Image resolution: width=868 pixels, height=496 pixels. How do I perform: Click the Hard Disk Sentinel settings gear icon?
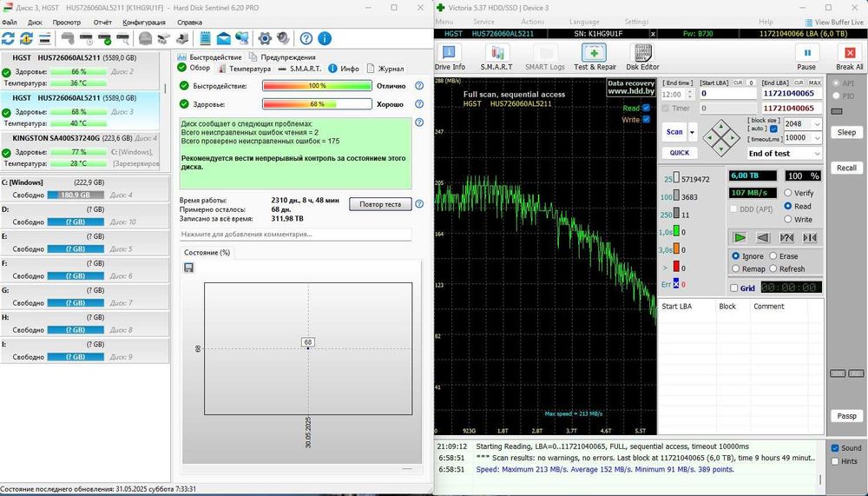pos(265,38)
